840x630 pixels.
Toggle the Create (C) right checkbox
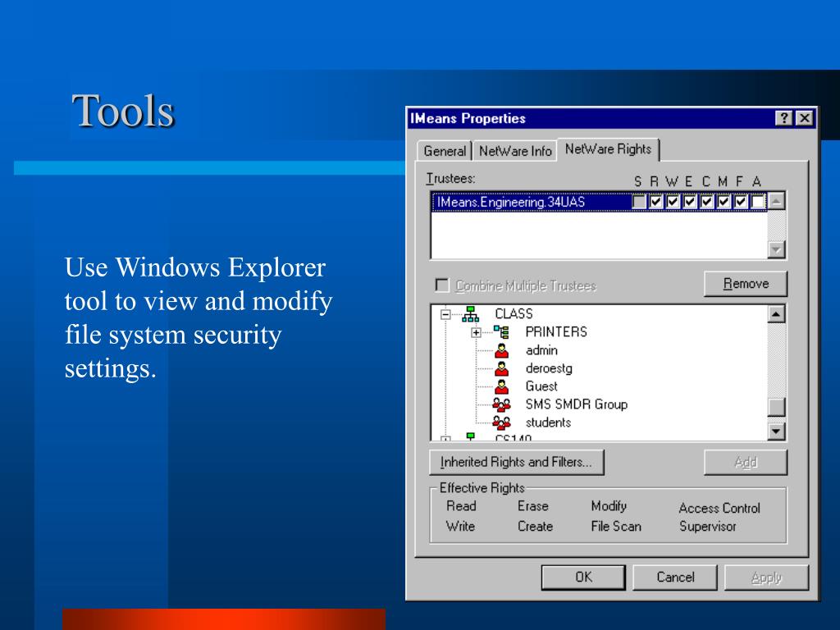[706, 202]
